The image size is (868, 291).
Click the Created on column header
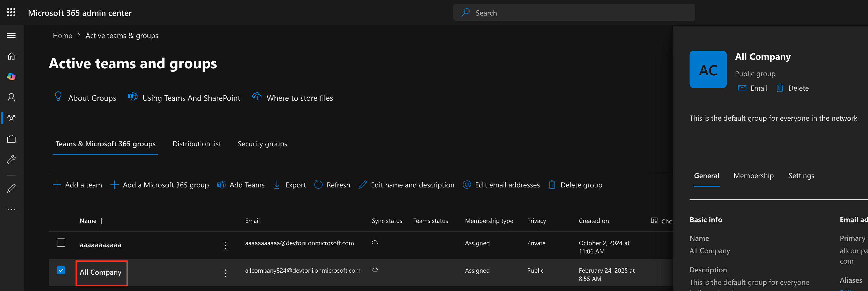(x=593, y=221)
